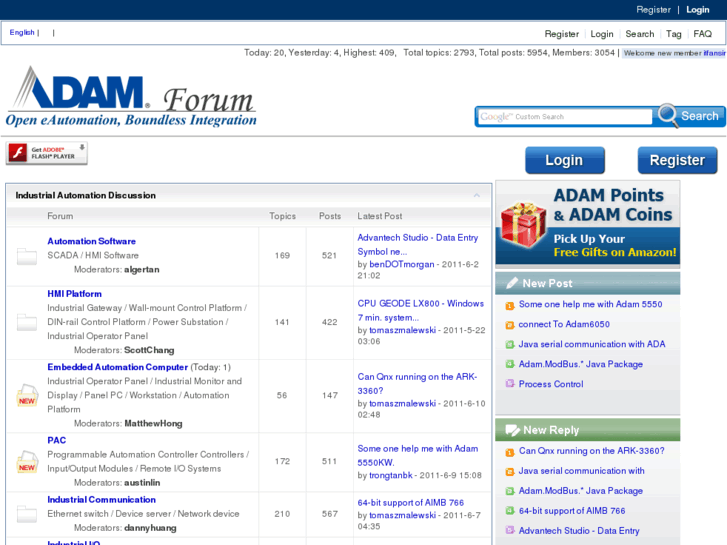This screenshot has width=727, height=545.
Task: Open Search in the navigation bar
Action: [x=639, y=34]
